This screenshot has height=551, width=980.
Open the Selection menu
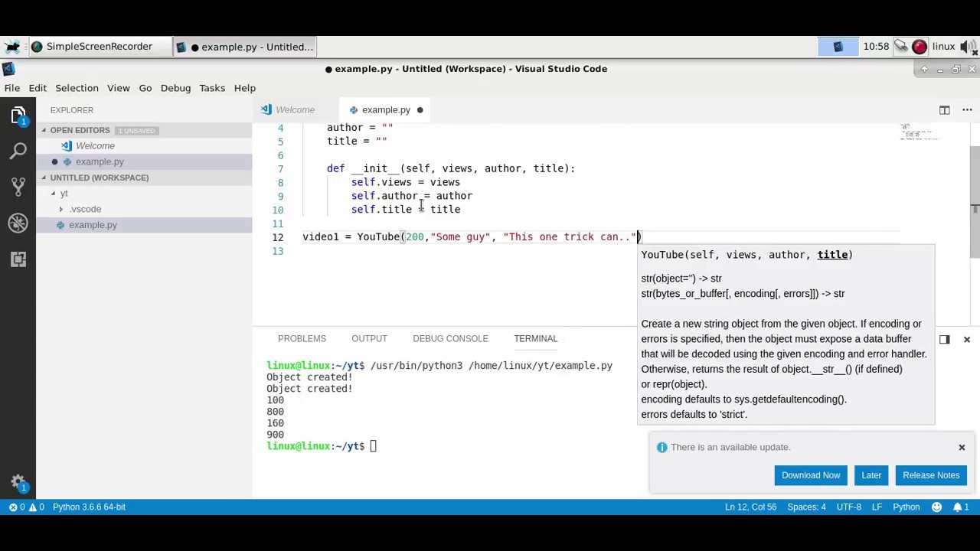pos(77,88)
